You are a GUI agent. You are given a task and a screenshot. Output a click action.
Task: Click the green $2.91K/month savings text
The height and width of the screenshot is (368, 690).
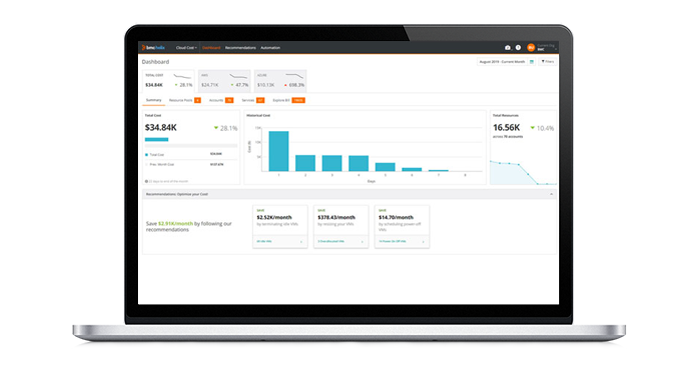[x=176, y=224]
